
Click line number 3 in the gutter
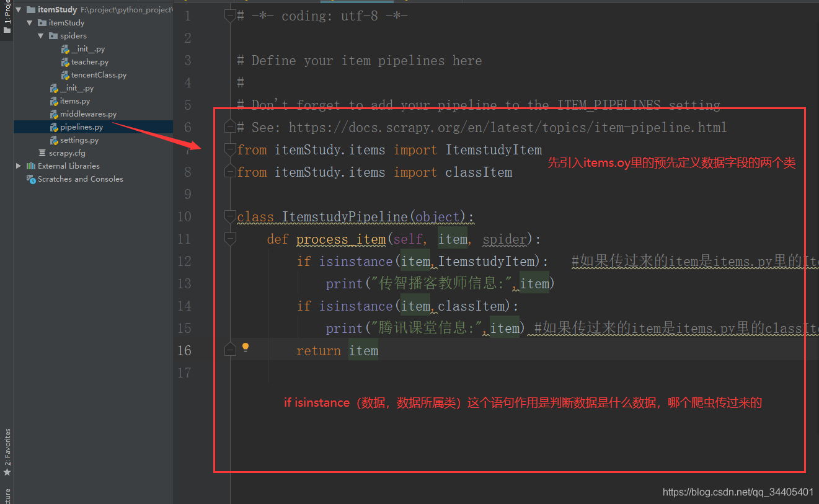[188, 60]
